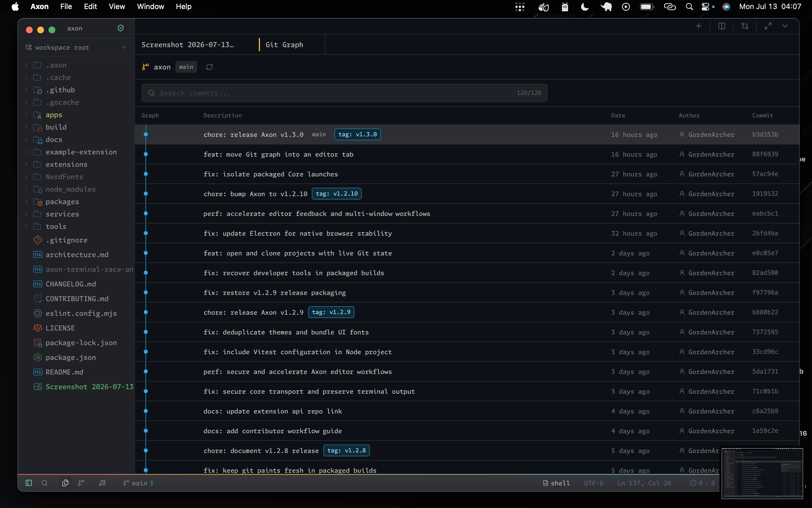Expand the .axon folder
Screen dimensions: 812x508
pyautogui.click(x=56, y=65)
